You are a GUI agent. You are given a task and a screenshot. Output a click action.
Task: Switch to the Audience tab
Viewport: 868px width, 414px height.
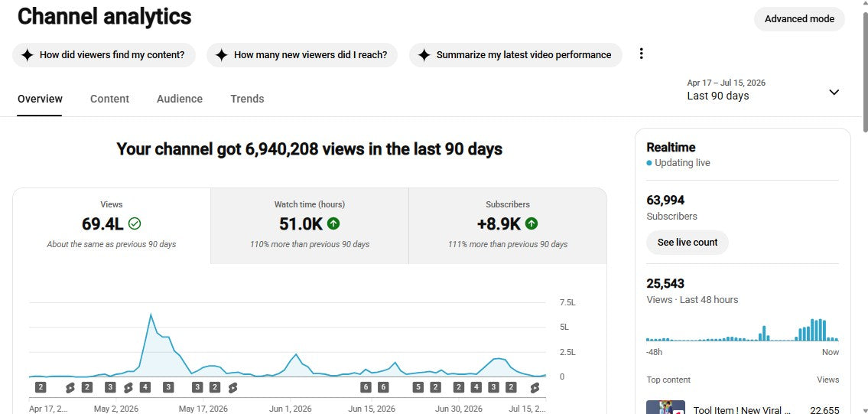(x=180, y=99)
